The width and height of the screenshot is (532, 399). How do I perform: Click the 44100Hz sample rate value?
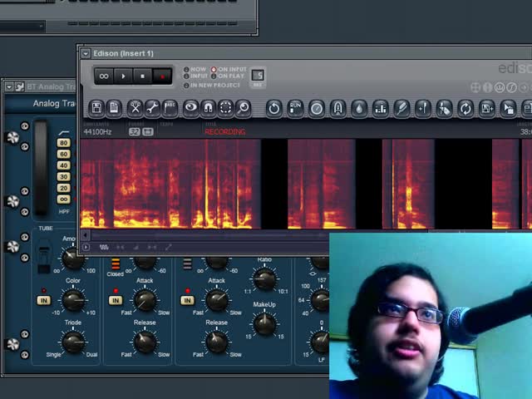97,132
